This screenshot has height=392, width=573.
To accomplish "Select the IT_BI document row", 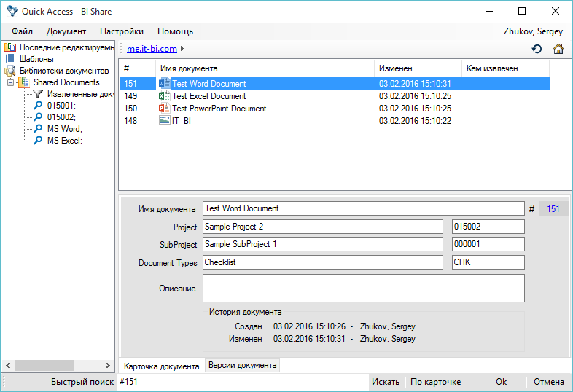I will click(335, 120).
